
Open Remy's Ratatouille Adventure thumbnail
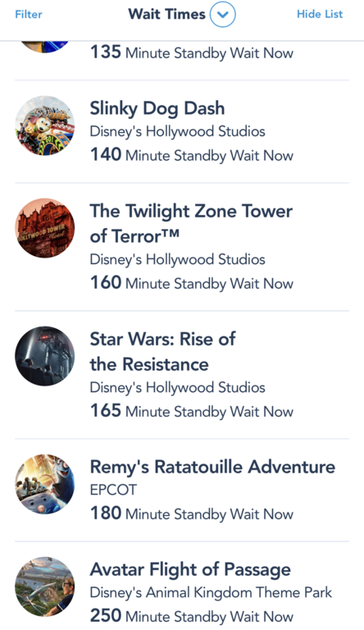tap(45, 484)
